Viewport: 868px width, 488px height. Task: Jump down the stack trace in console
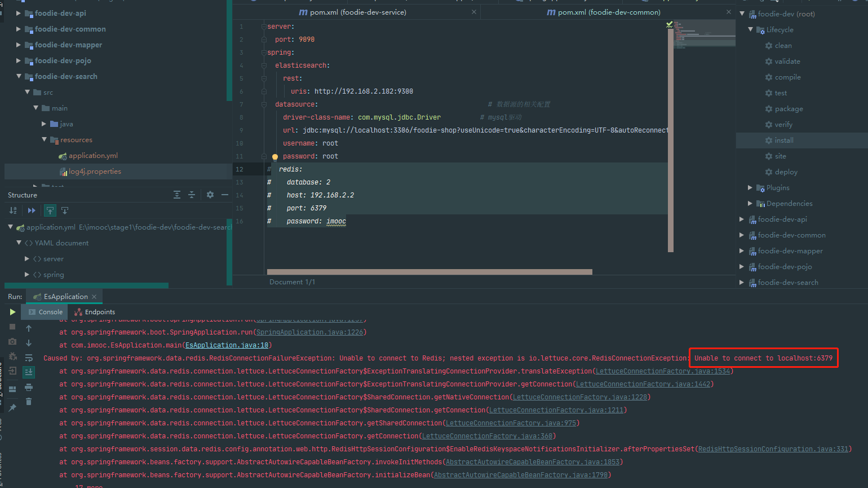pyautogui.click(x=29, y=342)
